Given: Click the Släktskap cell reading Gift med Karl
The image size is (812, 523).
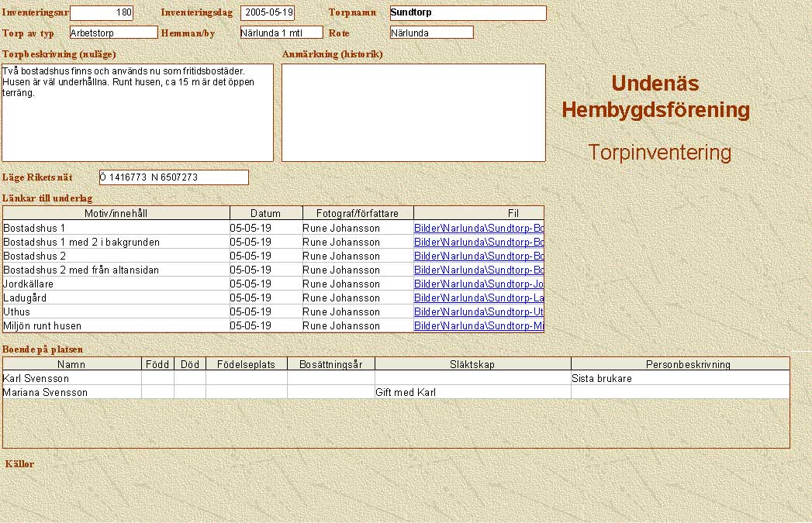Looking at the screenshot, I should (x=472, y=393).
